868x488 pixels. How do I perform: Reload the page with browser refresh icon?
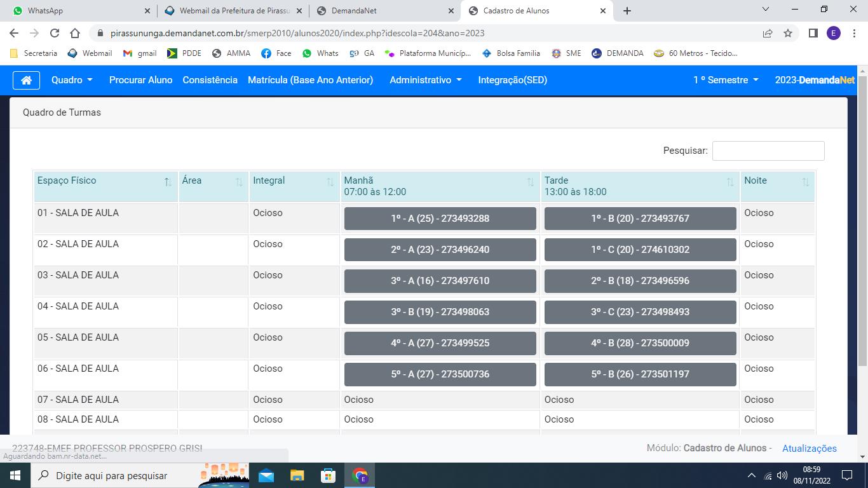coord(55,33)
